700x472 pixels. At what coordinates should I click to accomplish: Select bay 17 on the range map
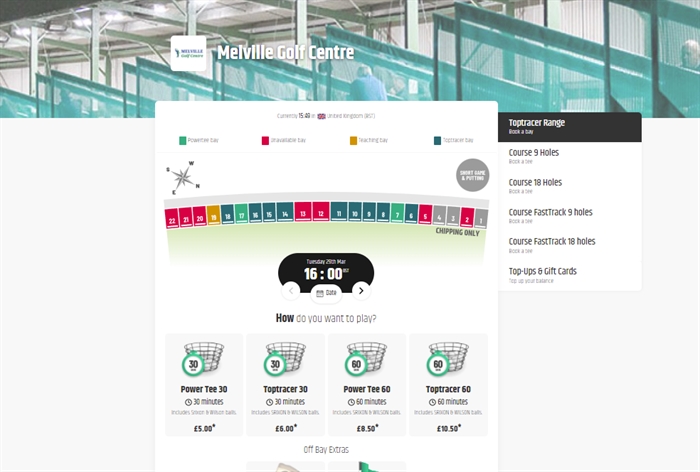(x=241, y=213)
